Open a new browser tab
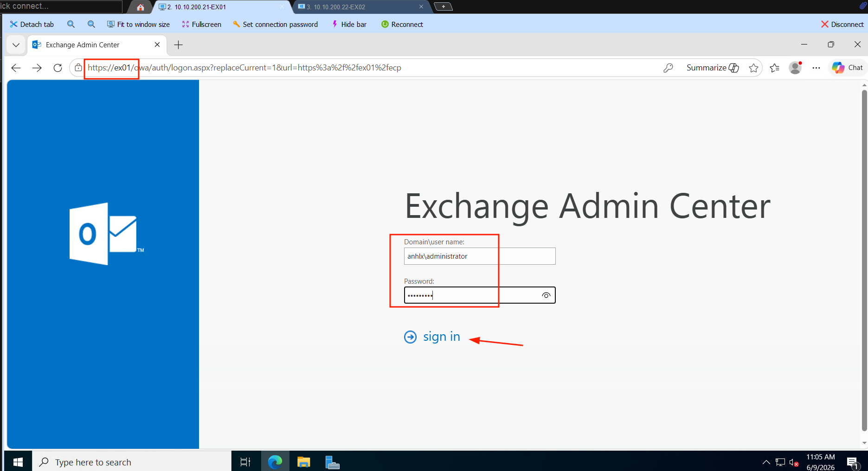The width and height of the screenshot is (868, 471). click(x=178, y=45)
